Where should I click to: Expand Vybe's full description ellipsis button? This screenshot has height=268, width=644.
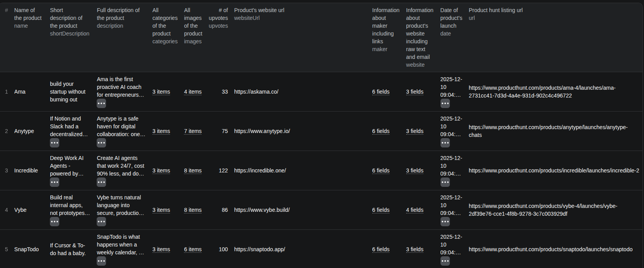[x=101, y=222]
